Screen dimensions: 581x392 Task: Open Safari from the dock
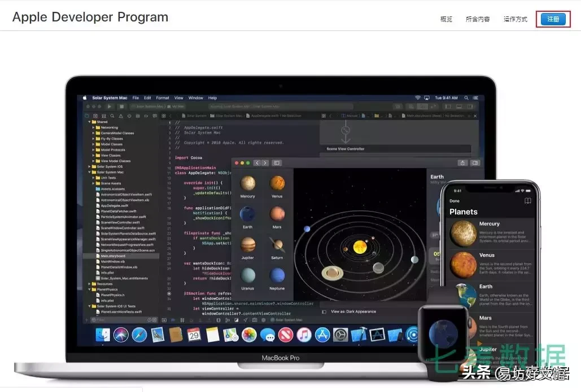pyautogui.click(x=139, y=335)
